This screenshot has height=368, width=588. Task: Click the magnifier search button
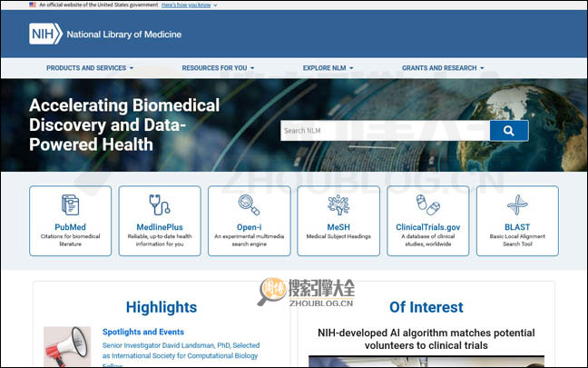point(509,131)
